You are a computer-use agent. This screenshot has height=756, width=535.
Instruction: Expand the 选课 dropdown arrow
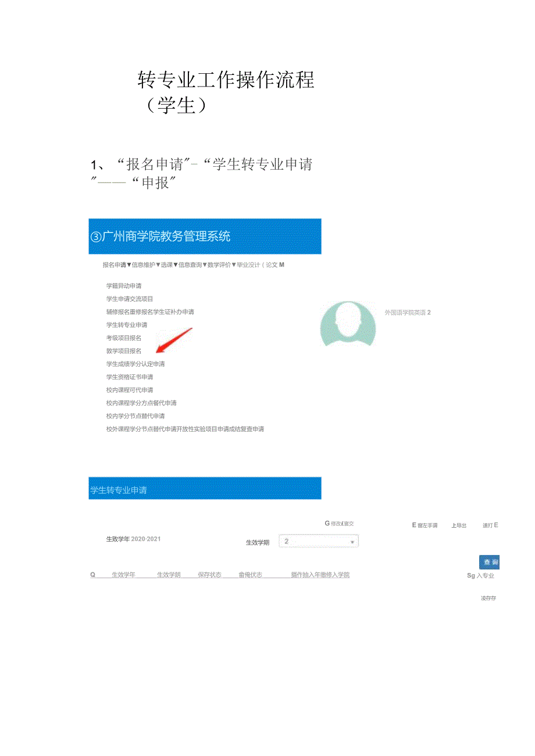pyautogui.click(x=178, y=266)
